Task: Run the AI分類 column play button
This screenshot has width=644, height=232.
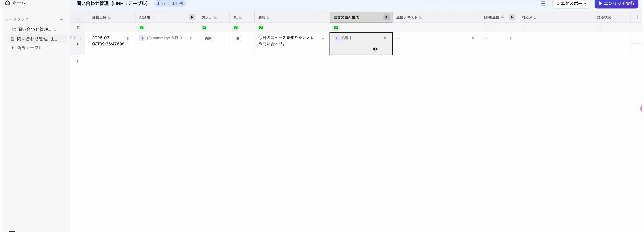Action: 192,17
